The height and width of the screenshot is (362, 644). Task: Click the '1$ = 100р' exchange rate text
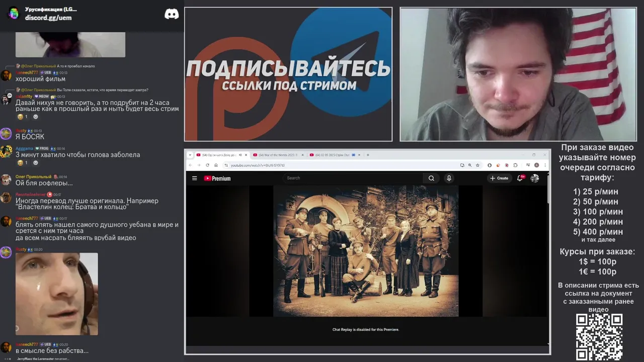598,262
